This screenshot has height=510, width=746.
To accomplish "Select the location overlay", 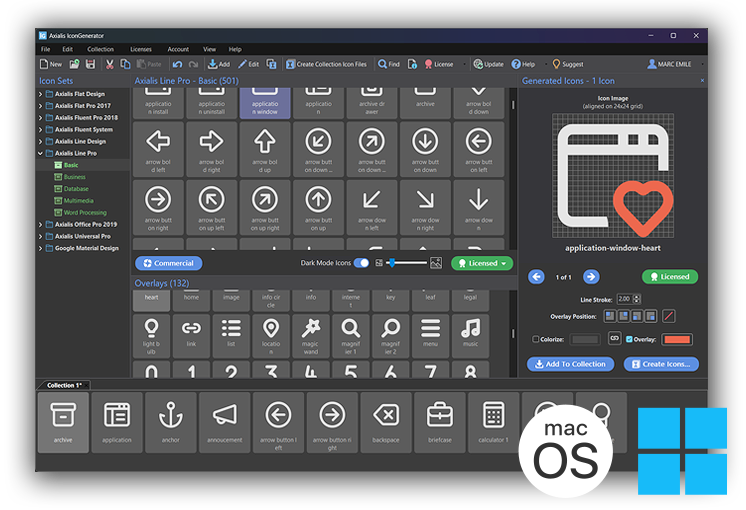I will pyautogui.click(x=271, y=336).
